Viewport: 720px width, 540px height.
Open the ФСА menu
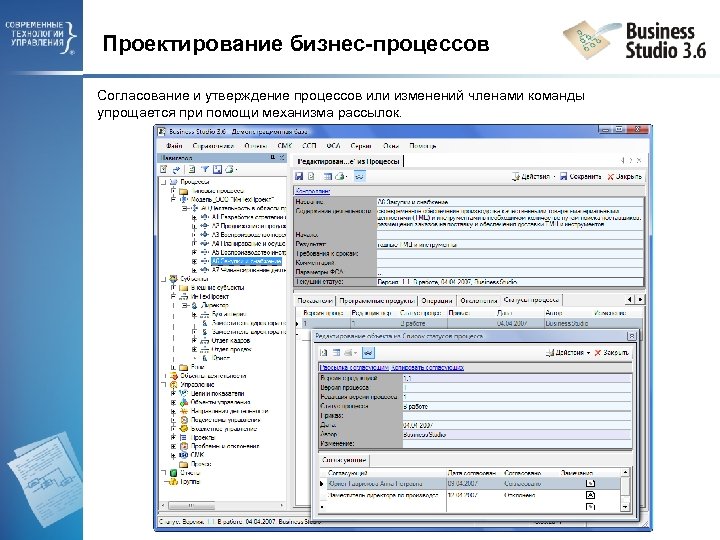click(x=333, y=146)
